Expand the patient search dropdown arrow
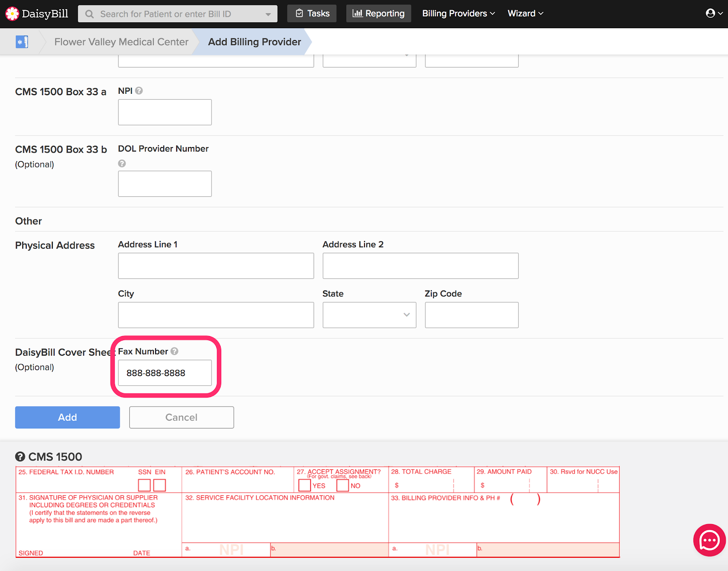The image size is (728, 571). tap(268, 14)
